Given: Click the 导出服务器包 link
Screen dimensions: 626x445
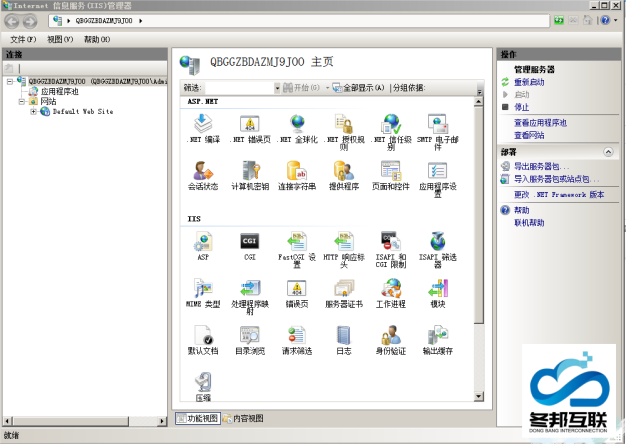Looking at the screenshot, I should click(x=541, y=166).
